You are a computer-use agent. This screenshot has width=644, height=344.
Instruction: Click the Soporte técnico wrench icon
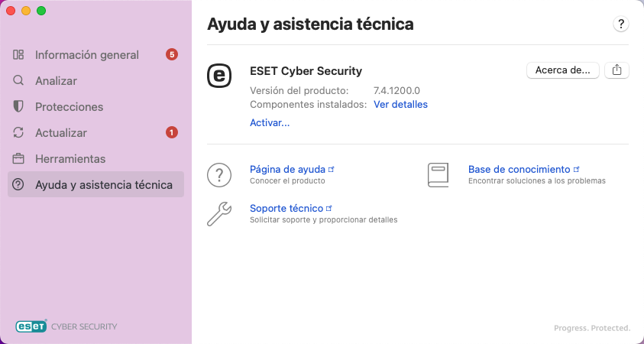(x=219, y=213)
